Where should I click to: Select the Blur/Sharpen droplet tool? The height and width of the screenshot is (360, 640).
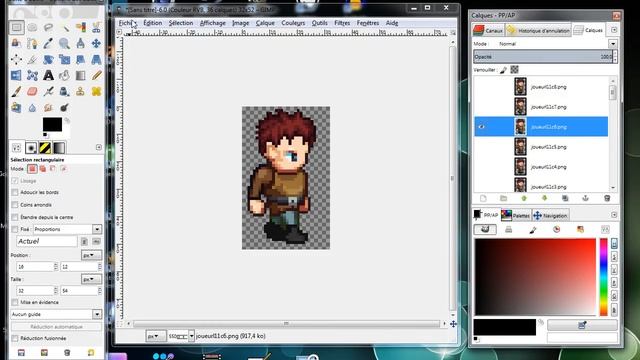(32, 108)
